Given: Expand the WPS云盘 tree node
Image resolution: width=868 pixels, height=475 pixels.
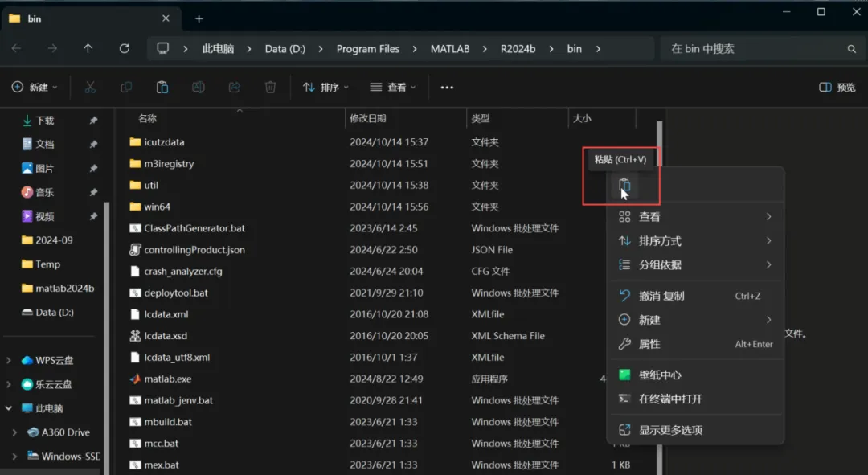Looking at the screenshot, I should [8, 360].
